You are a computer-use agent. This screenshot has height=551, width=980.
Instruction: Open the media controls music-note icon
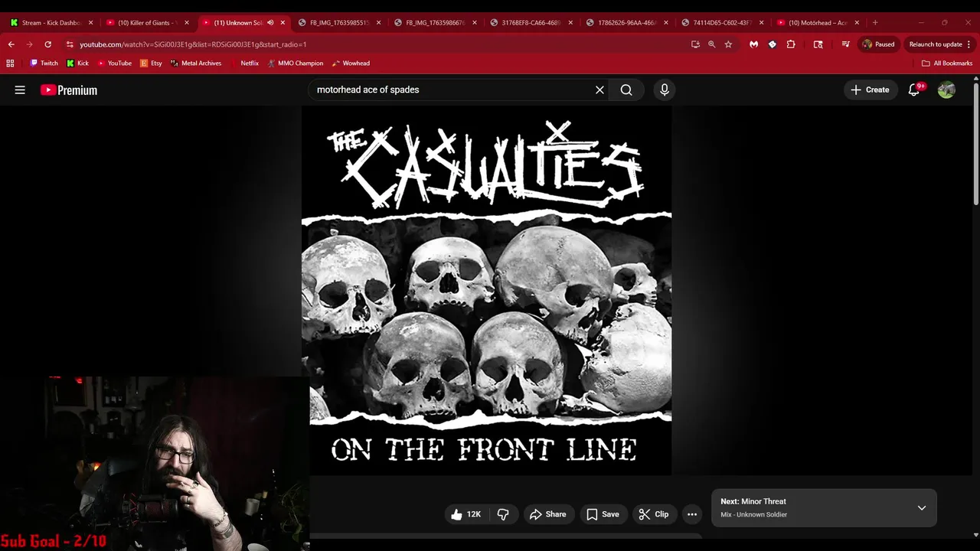pos(845,44)
